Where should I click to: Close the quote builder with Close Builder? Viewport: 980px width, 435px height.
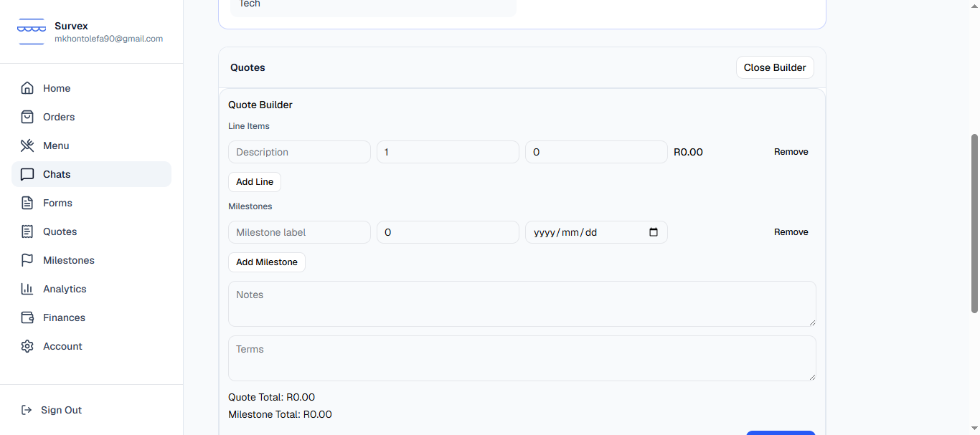[x=775, y=67]
